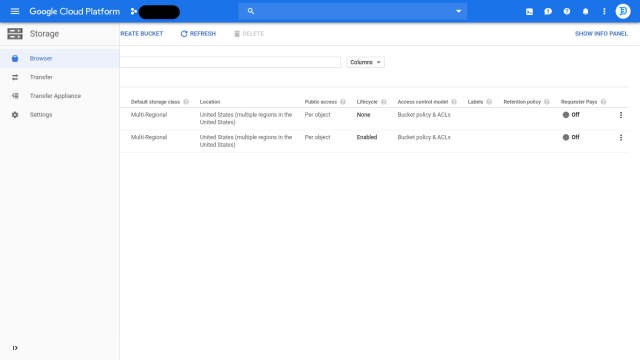Screen dimensions: 640x360
Task: Click the Transfer arrows icon
Action: click(15, 77)
